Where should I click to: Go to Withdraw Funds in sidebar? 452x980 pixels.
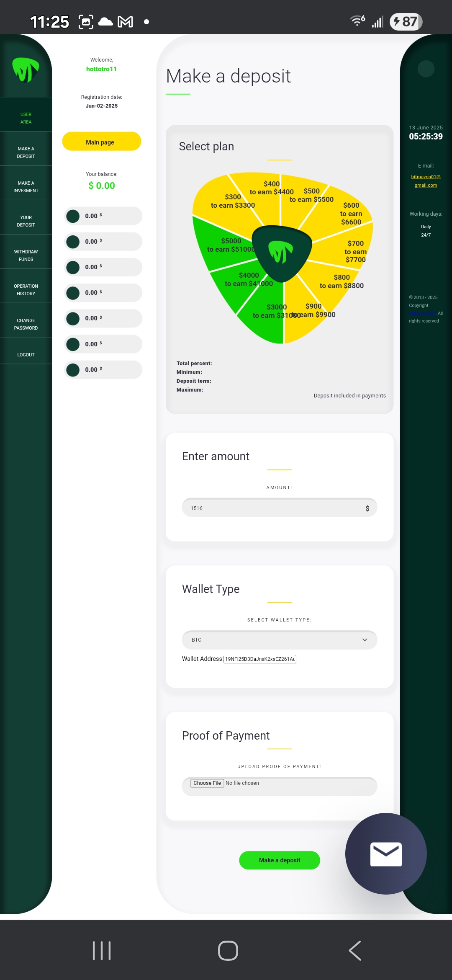point(26,255)
